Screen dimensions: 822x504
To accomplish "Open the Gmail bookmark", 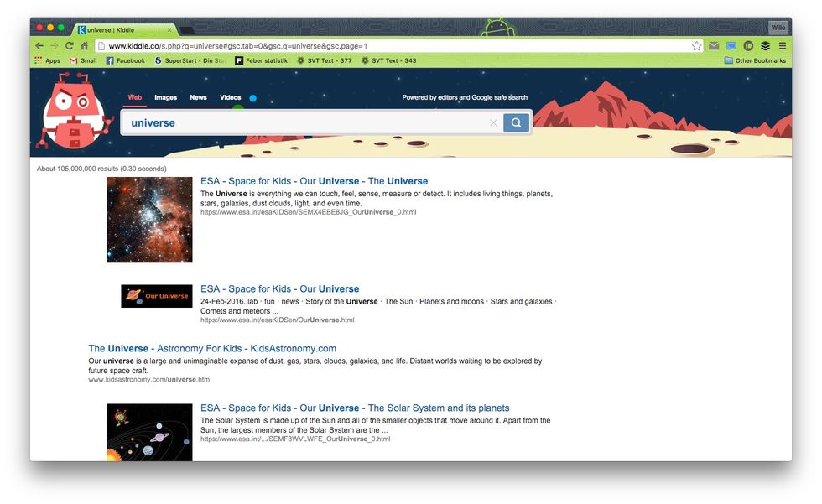I will click(x=83, y=60).
